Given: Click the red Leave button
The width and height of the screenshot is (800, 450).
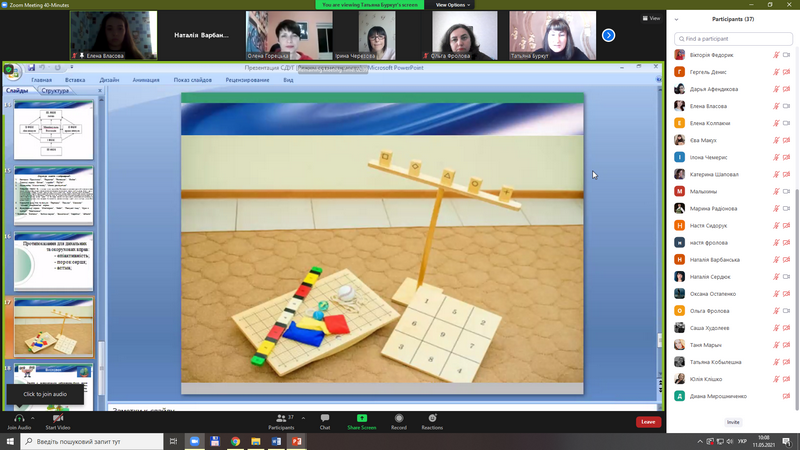Looking at the screenshot, I should 648,422.
